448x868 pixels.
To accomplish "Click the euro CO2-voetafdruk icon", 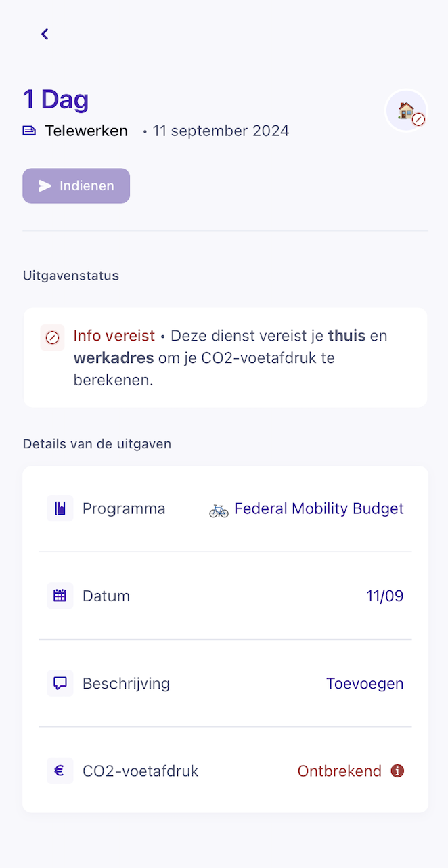I will [x=60, y=771].
